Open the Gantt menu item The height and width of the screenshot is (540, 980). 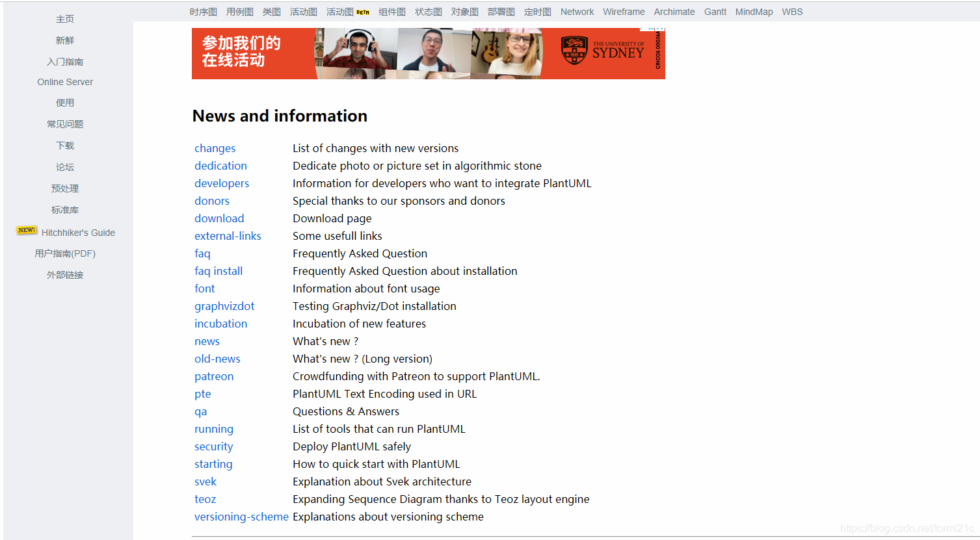tap(715, 12)
